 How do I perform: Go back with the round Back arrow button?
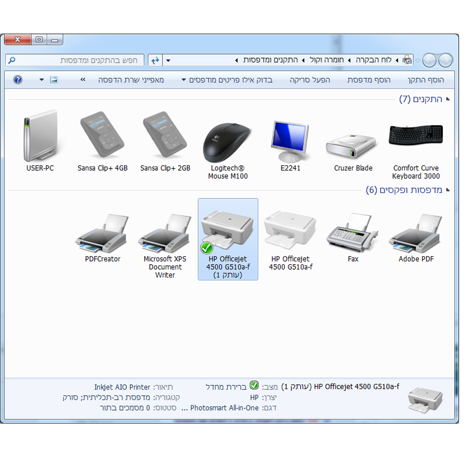click(x=445, y=60)
